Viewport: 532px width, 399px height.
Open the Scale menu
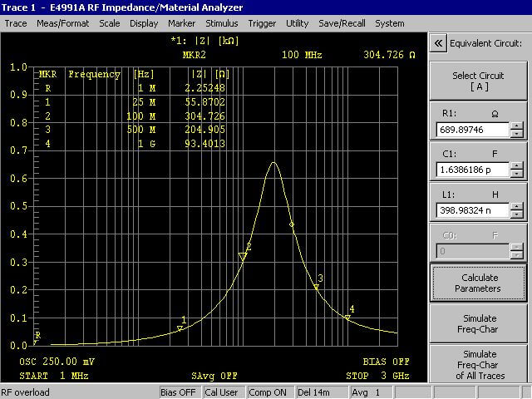point(109,23)
